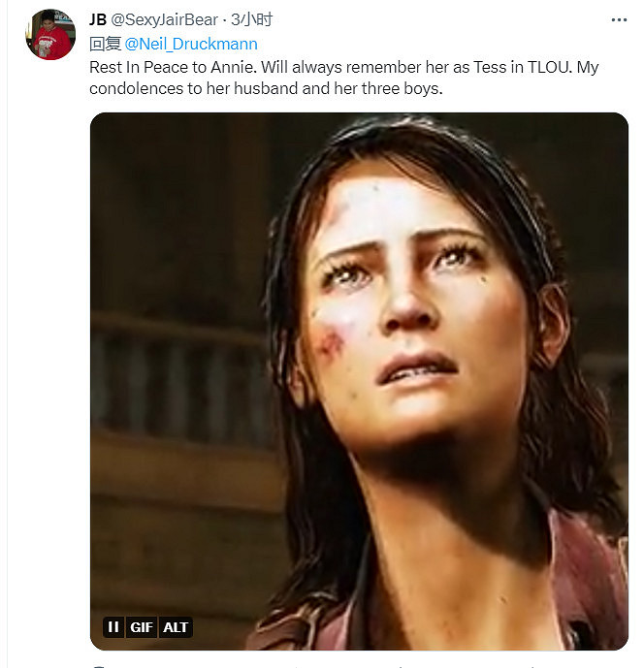Image resolution: width=644 pixels, height=668 pixels.
Task: Click the "JB" display name
Action: (x=97, y=19)
